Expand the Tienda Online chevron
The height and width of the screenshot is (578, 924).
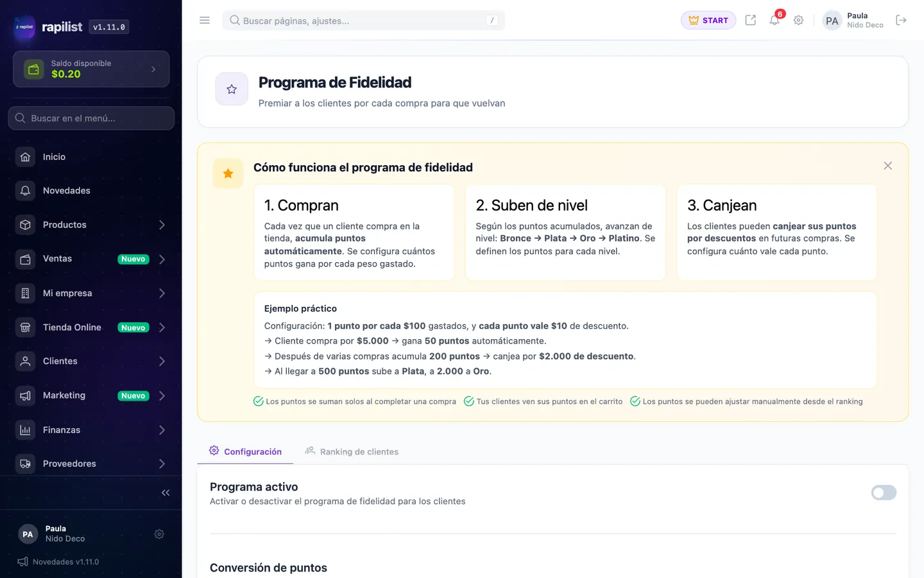162,328
